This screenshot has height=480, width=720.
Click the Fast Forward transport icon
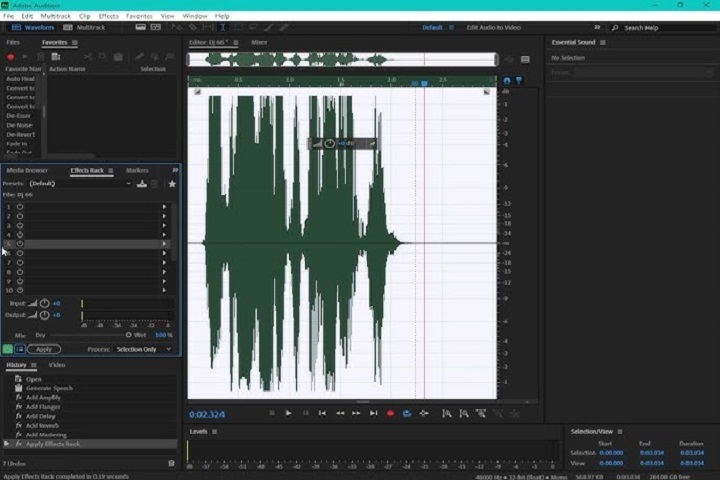click(x=357, y=413)
